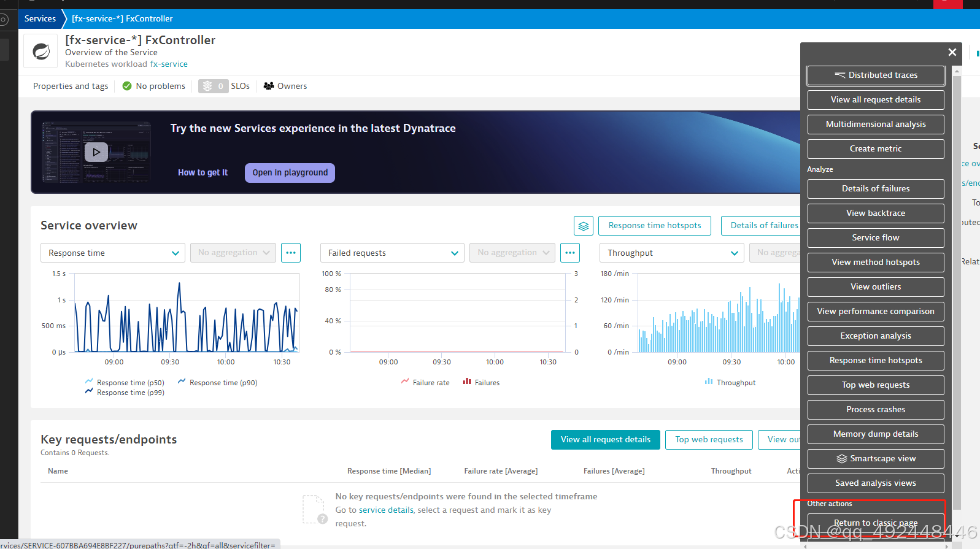Expand the Response time metric dropdown

coord(113,253)
